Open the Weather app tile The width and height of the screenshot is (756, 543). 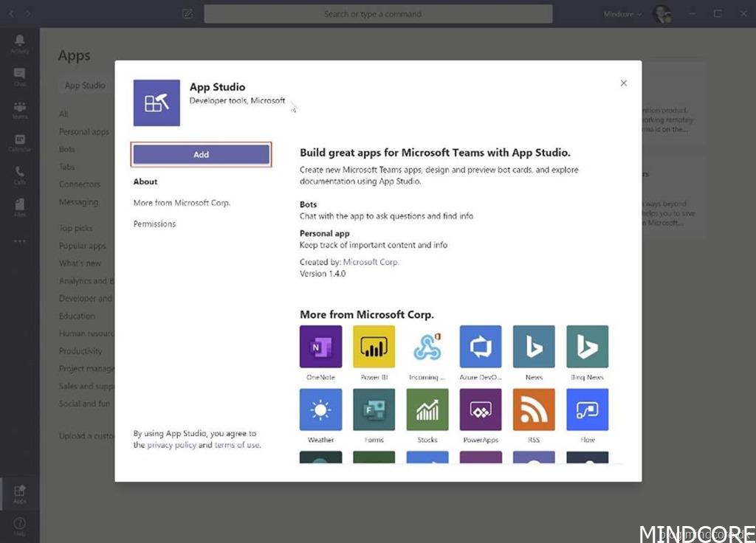(x=320, y=409)
